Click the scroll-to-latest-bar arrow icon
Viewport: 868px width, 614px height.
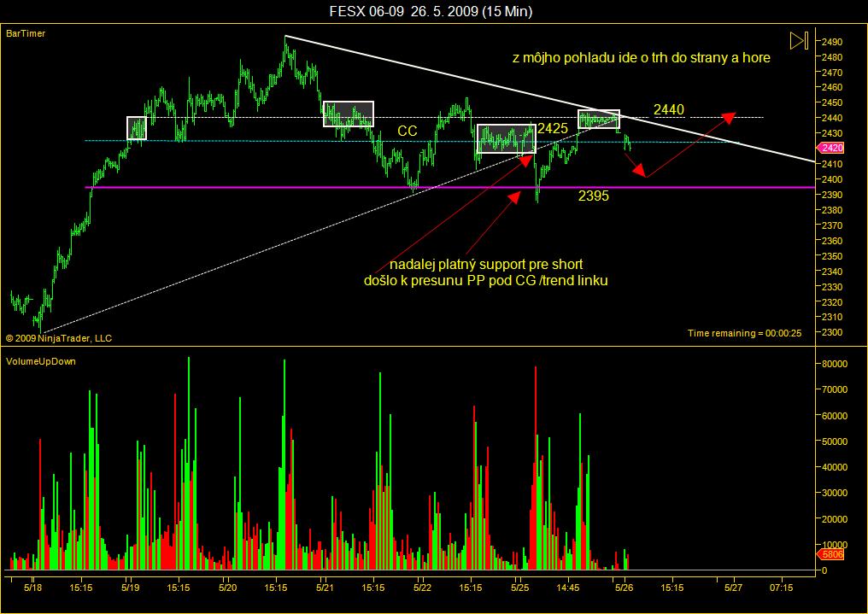point(799,40)
